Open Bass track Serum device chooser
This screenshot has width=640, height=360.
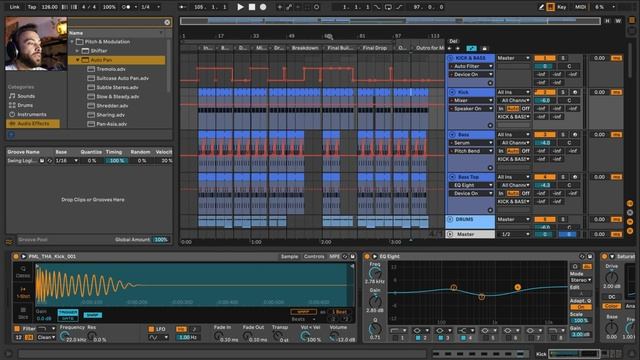pyautogui.click(x=471, y=143)
